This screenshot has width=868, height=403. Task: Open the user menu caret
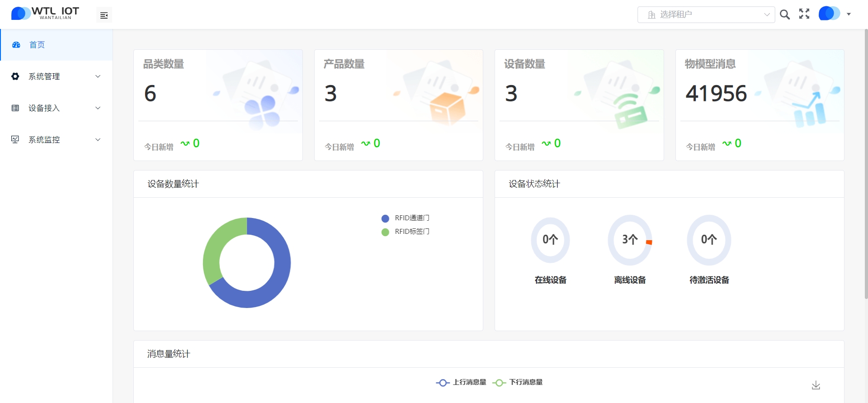(x=849, y=14)
